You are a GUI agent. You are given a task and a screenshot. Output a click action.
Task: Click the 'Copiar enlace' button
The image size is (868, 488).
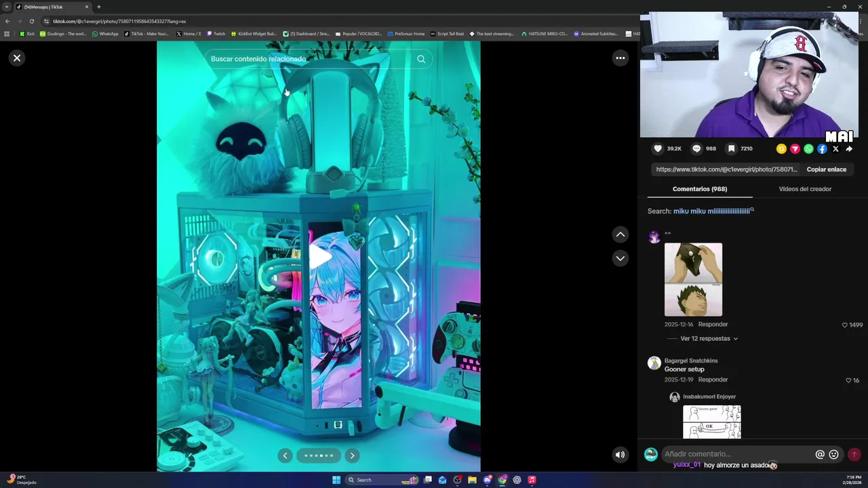pyautogui.click(x=826, y=169)
